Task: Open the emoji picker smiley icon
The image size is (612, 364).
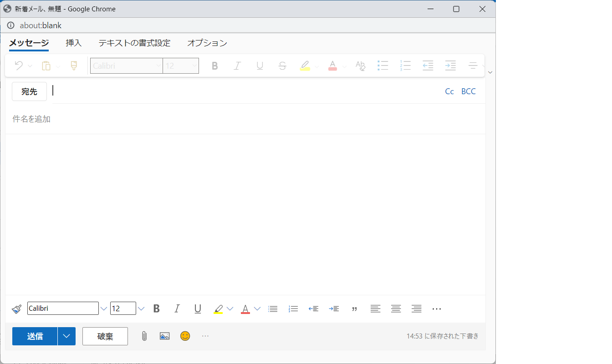Action: coord(185,336)
